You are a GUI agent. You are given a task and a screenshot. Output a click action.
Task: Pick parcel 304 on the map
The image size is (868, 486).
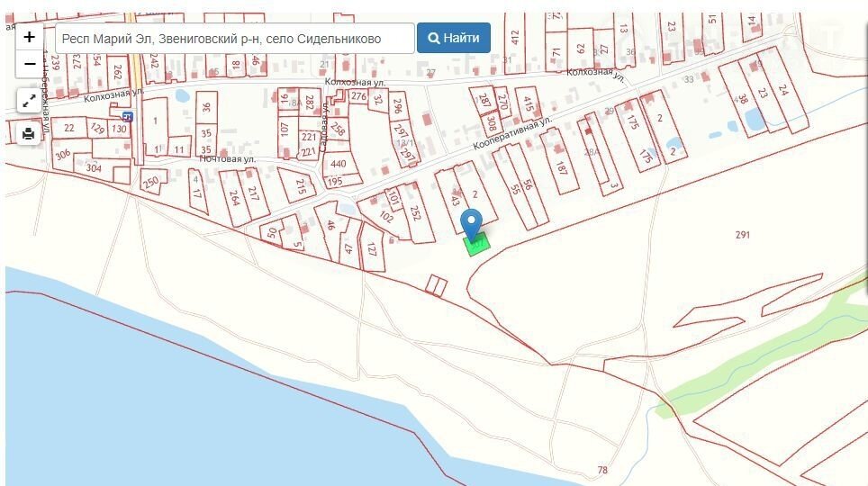click(x=94, y=168)
